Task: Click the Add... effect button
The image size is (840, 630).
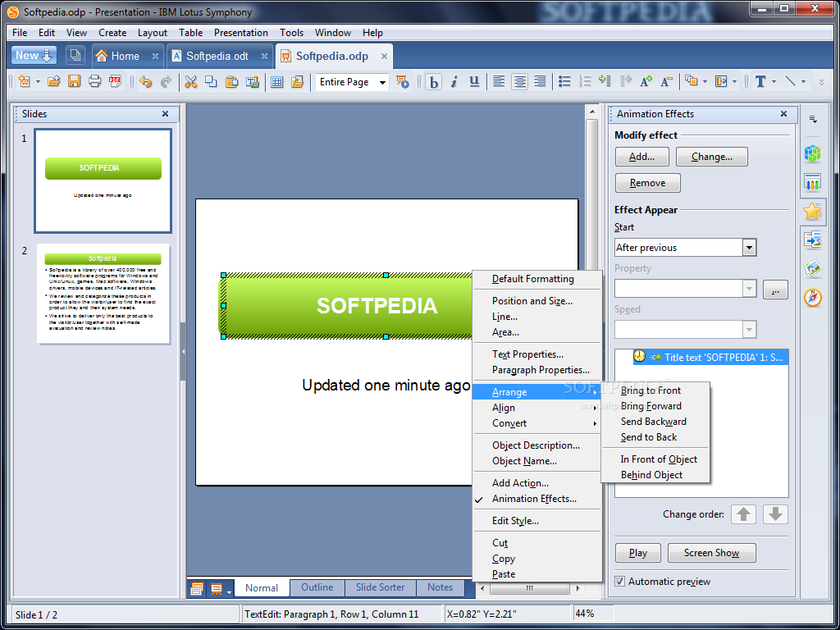Action: point(641,157)
